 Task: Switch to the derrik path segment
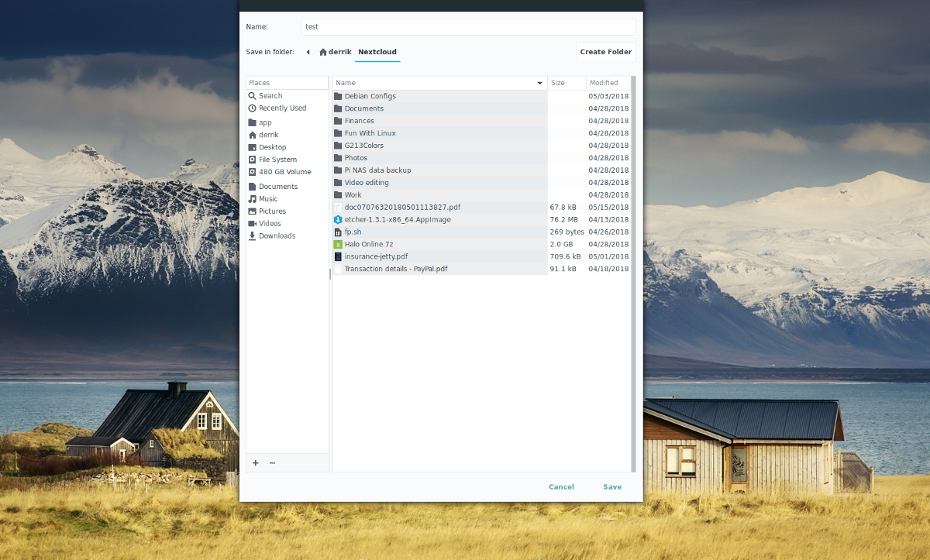(x=336, y=52)
